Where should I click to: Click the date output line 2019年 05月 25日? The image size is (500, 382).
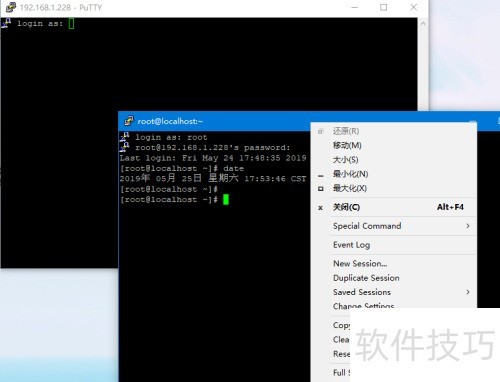tap(213, 178)
